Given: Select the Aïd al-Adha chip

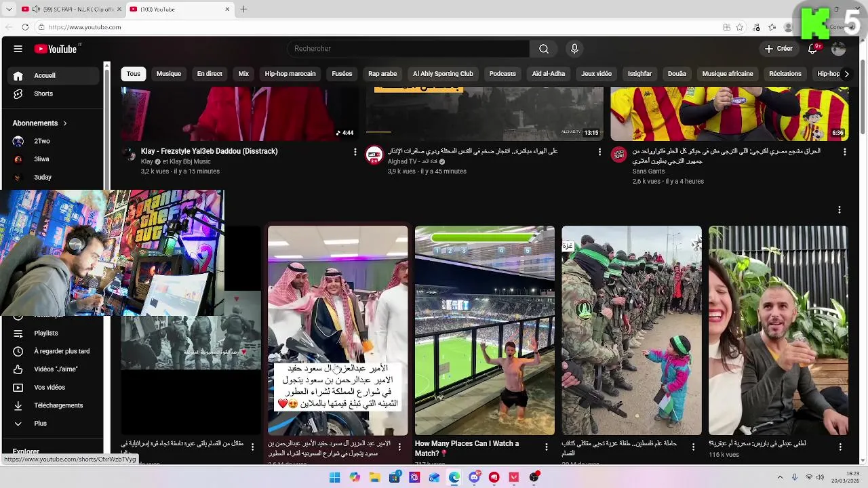Looking at the screenshot, I should click(x=549, y=74).
